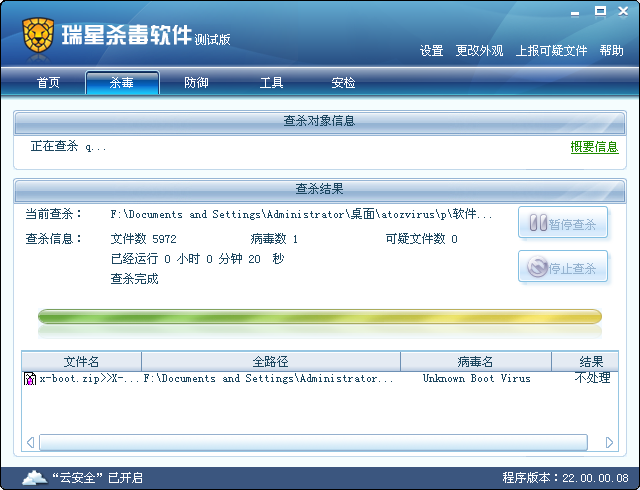Click the 正在查杀 q... text
The width and height of the screenshot is (640, 490).
tap(69, 146)
